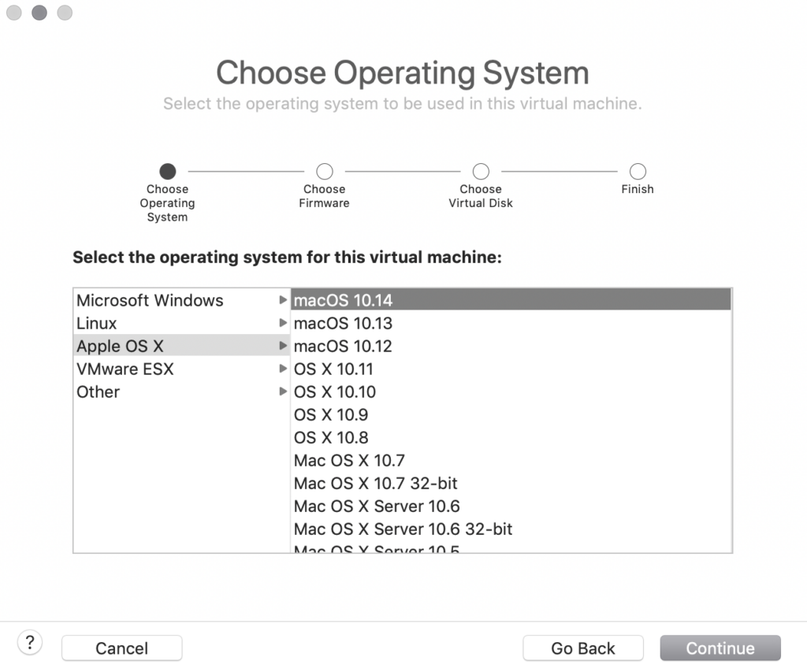Select Mac OS X Server 10.6
This screenshot has width=807, height=672.
tap(377, 506)
